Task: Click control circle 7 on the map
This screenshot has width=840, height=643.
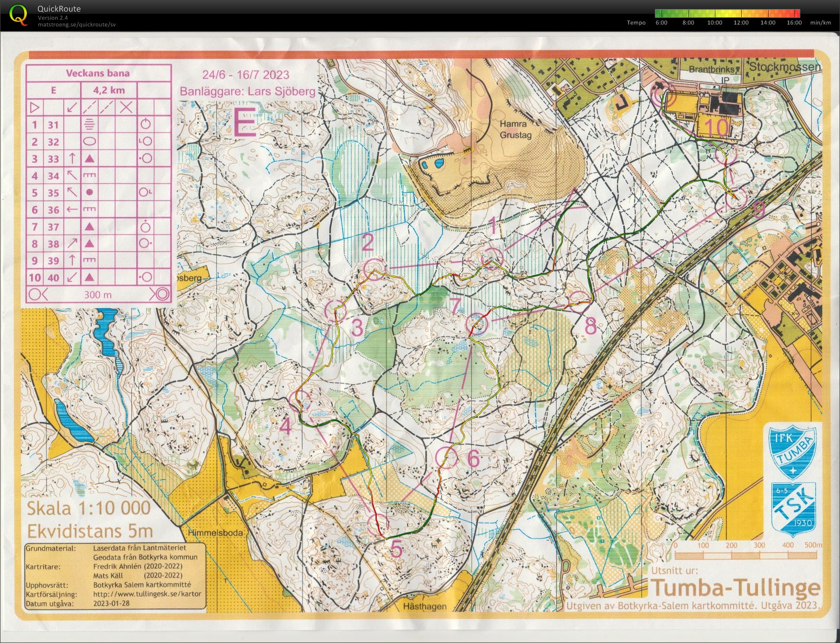Action: 477,324
